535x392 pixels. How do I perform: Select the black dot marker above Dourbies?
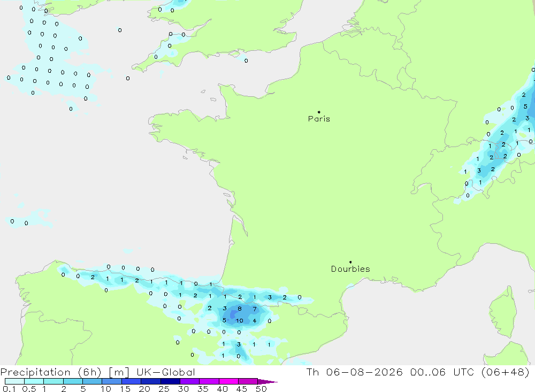click(350, 262)
